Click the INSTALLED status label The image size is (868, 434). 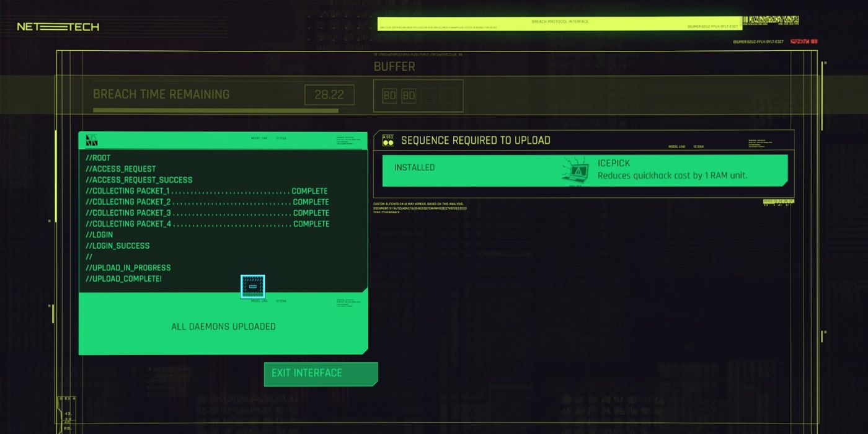pyautogui.click(x=414, y=167)
